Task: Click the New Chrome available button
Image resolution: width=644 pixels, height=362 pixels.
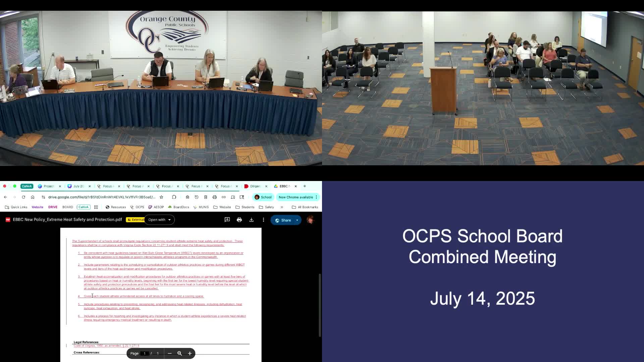Action: (296, 197)
